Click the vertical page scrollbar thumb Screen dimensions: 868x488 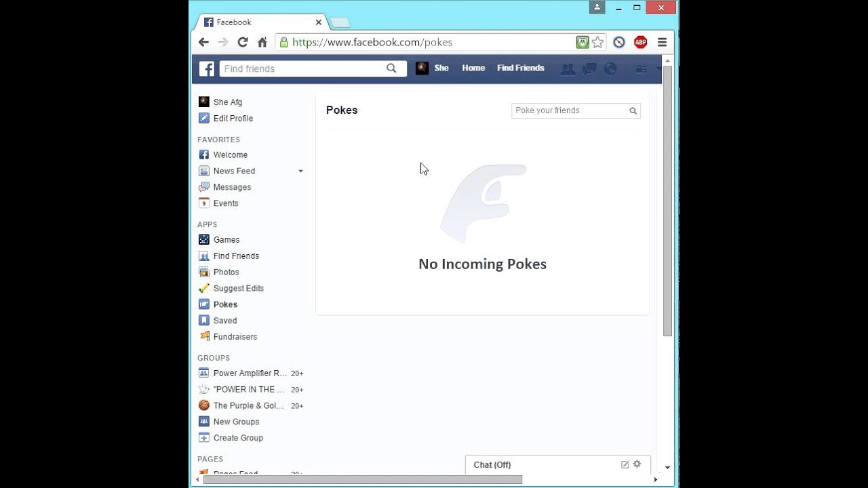tap(667, 201)
